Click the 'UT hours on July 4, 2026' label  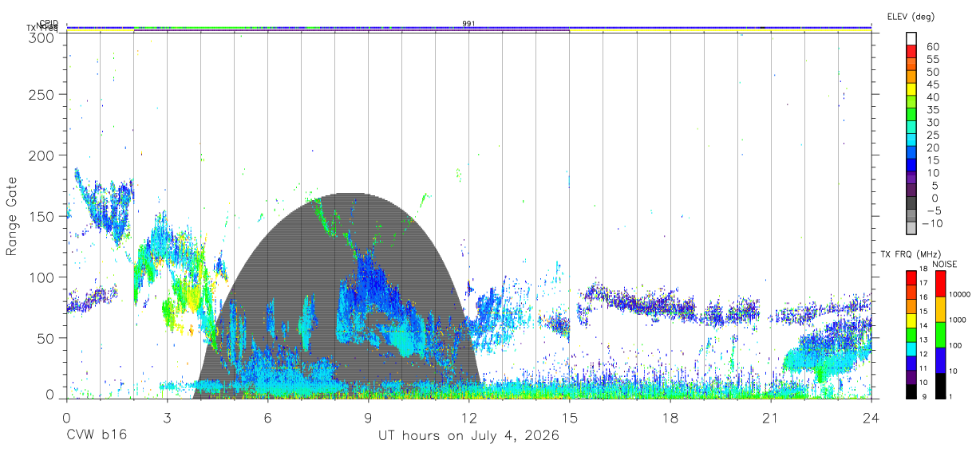pyautogui.click(x=468, y=435)
